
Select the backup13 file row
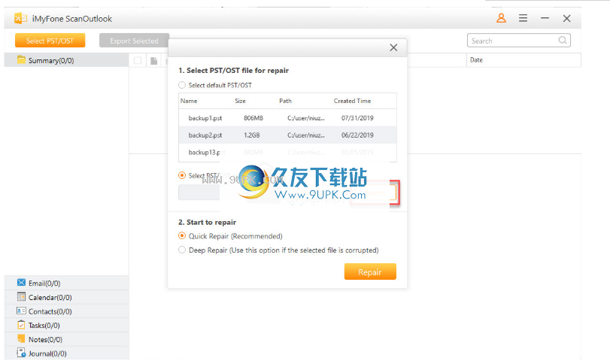[287, 152]
